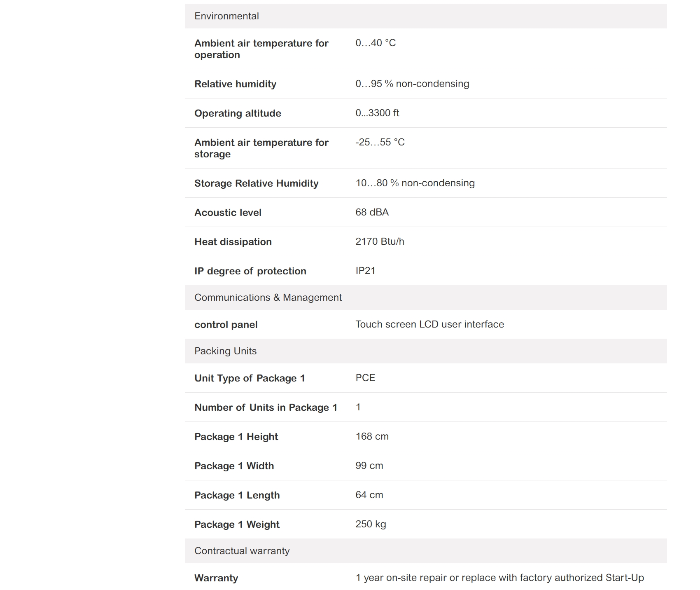Viewport: 700px width, 590px height.
Task: Click the Unit Type of Package 1 label
Action: (250, 378)
